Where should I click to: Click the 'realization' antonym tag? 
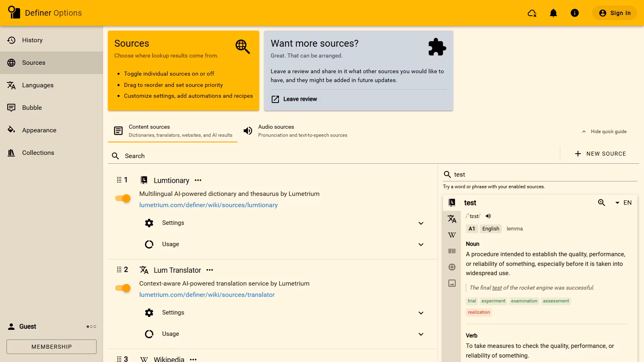[479, 312]
